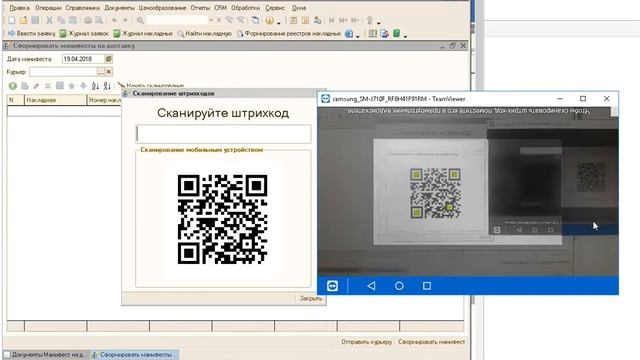Clear the Курьер field with X
The width and height of the screenshot is (640, 360).
(109, 72)
